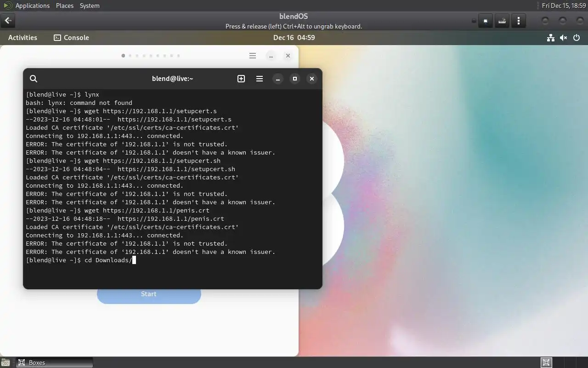Click the terminal title 'blend@live:~'

[173, 79]
